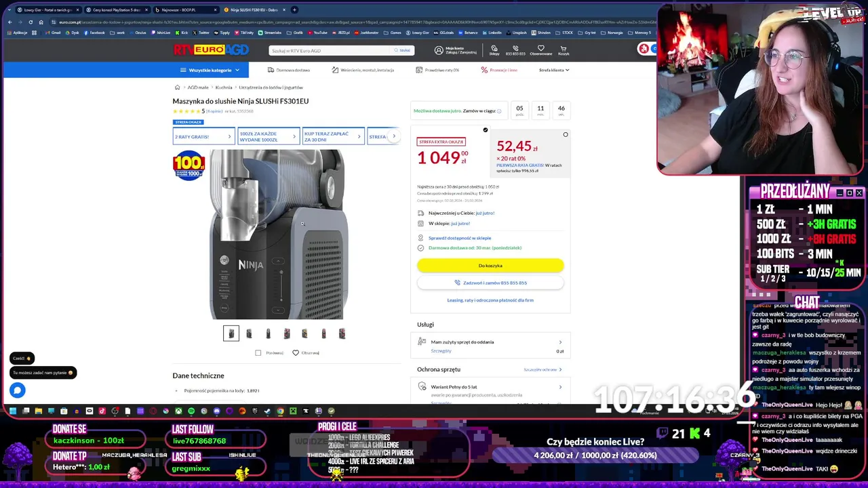This screenshot has width=868, height=488.
Task: Click 'Tu możesz zadać nam pytanie' bubble
Action: click(43, 373)
